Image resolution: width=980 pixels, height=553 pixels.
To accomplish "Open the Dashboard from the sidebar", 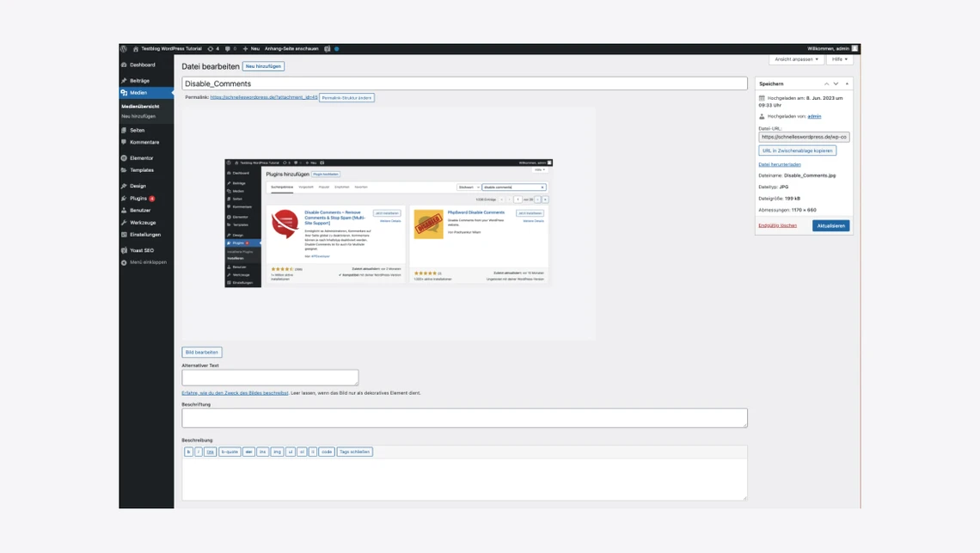I will point(142,65).
